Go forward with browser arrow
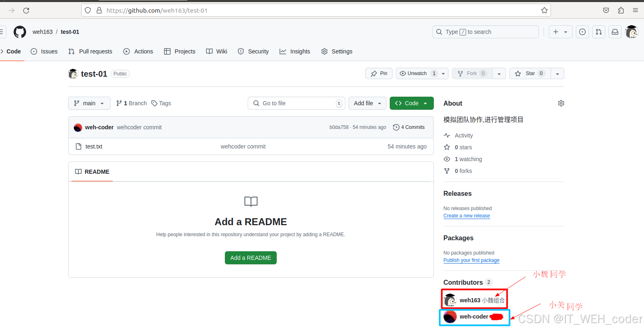 [x=11, y=11]
